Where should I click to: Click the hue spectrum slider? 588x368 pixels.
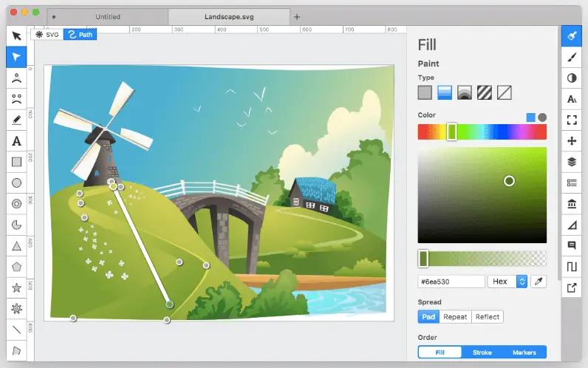[482, 132]
